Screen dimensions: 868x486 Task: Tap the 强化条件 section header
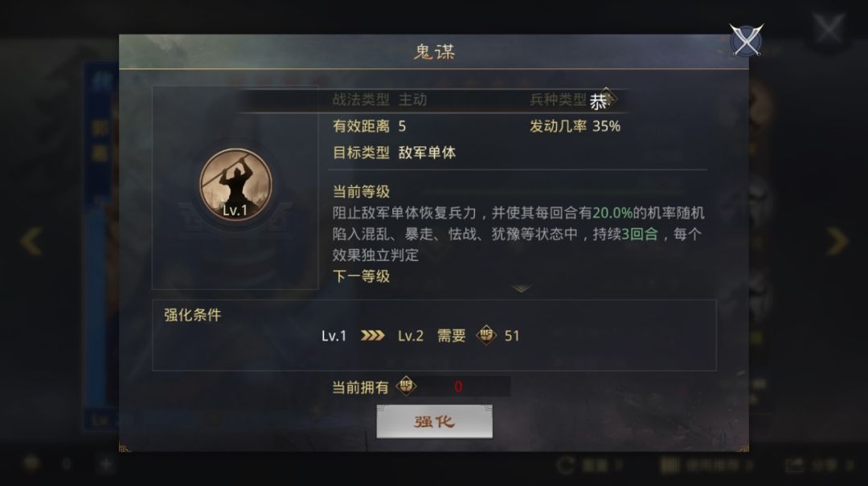[x=193, y=315]
